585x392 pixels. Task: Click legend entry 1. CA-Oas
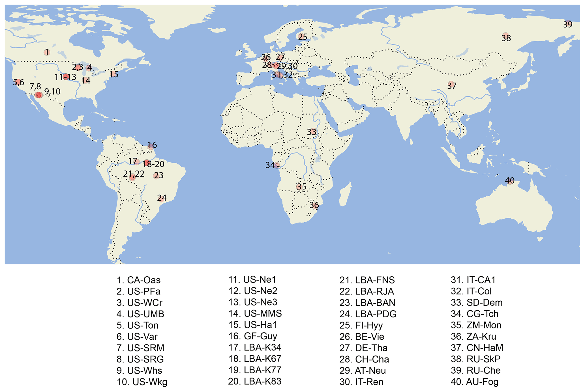click(139, 280)
